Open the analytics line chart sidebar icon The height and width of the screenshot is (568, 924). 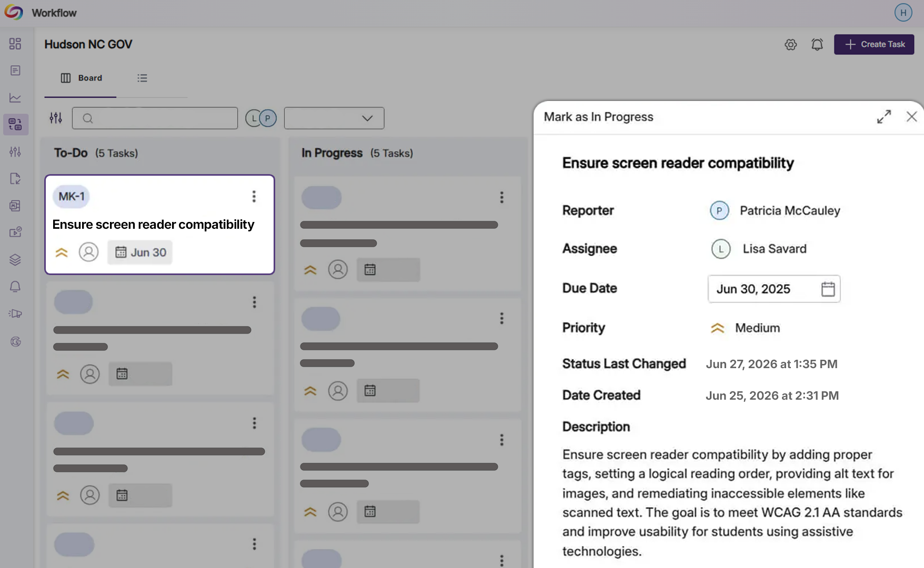point(15,98)
